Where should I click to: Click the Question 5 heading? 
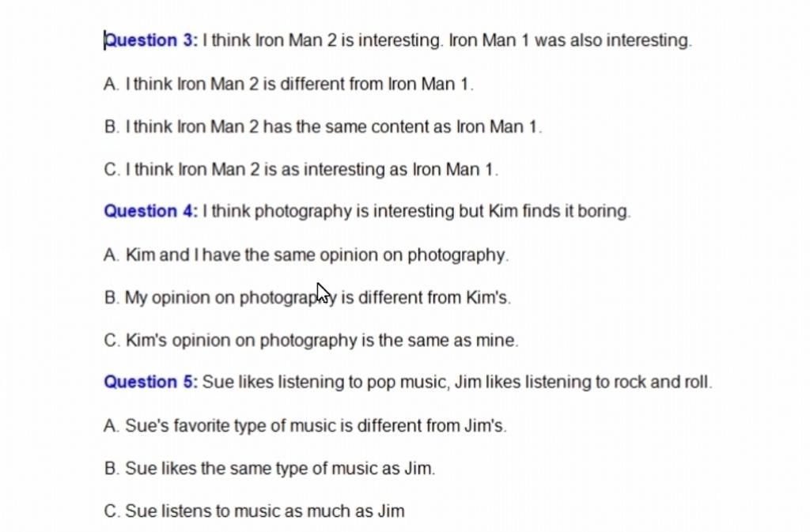click(x=151, y=382)
